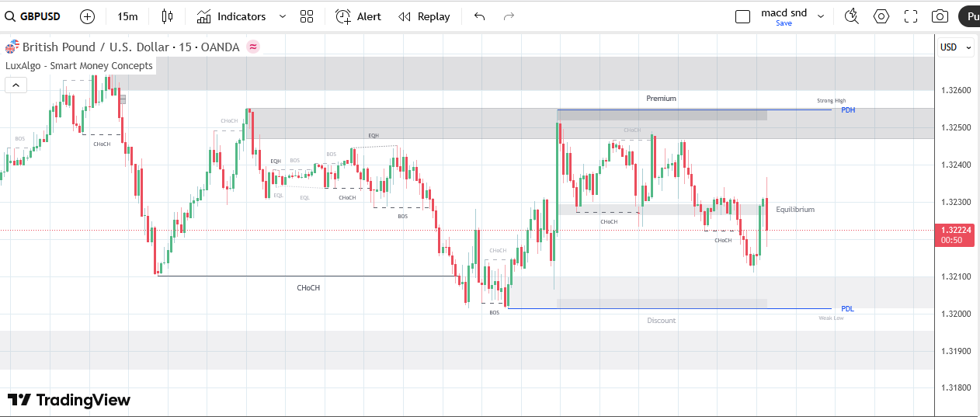Create a new Alert
Screen dimensions: 980x417
359,16
